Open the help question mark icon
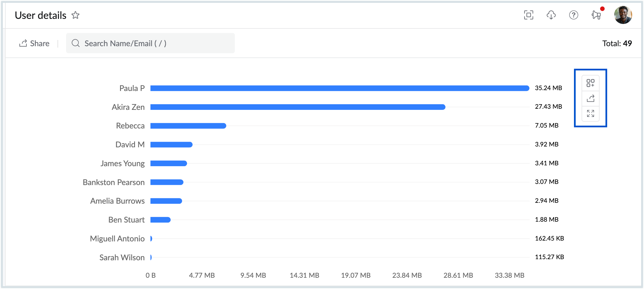 point(573,15)
